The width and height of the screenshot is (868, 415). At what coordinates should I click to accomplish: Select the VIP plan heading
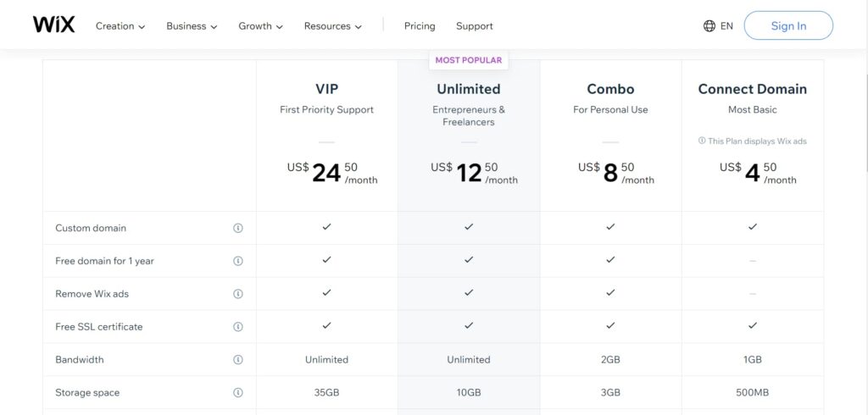(326, 89)
